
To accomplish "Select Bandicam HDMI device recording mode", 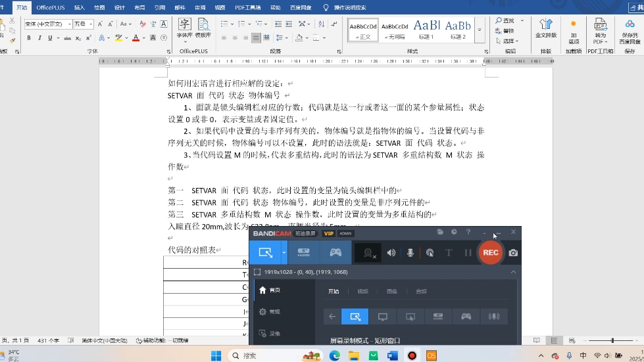I will [303, 252].
